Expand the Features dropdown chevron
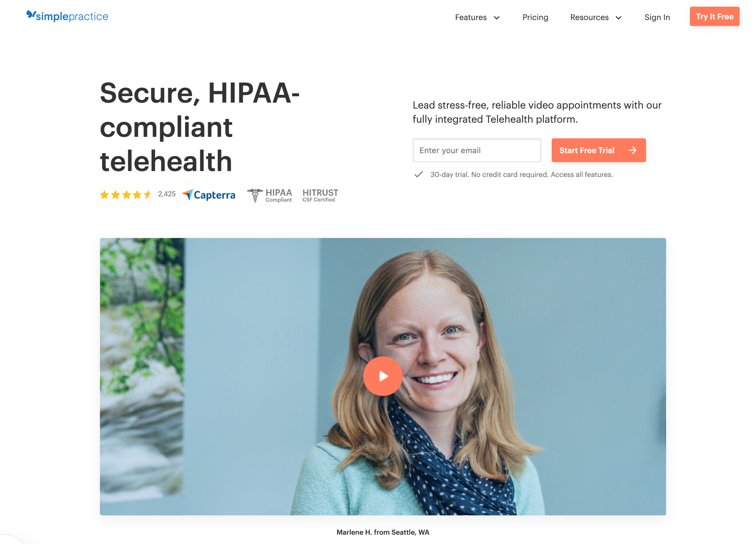 pyautogui.click(x=497, y=18)
